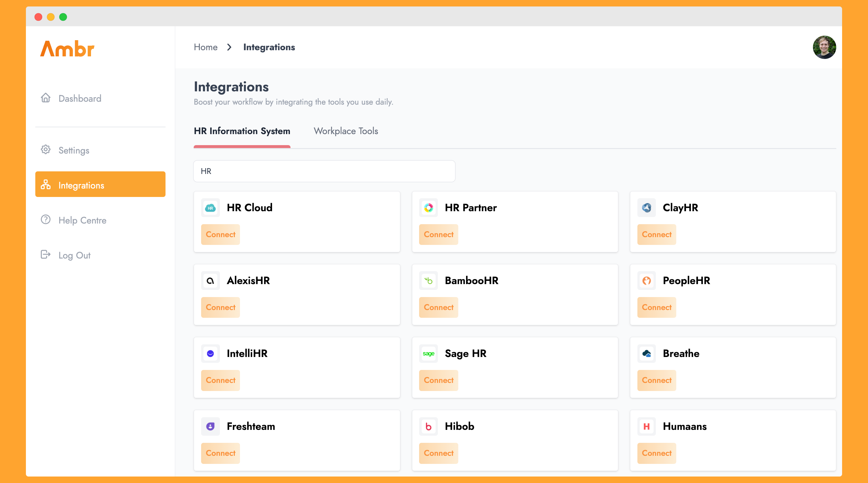Click the Ambr logo in the sidebar
Image resolution: width=868 pixels, height=483 pixels.
tap(67, 48)
